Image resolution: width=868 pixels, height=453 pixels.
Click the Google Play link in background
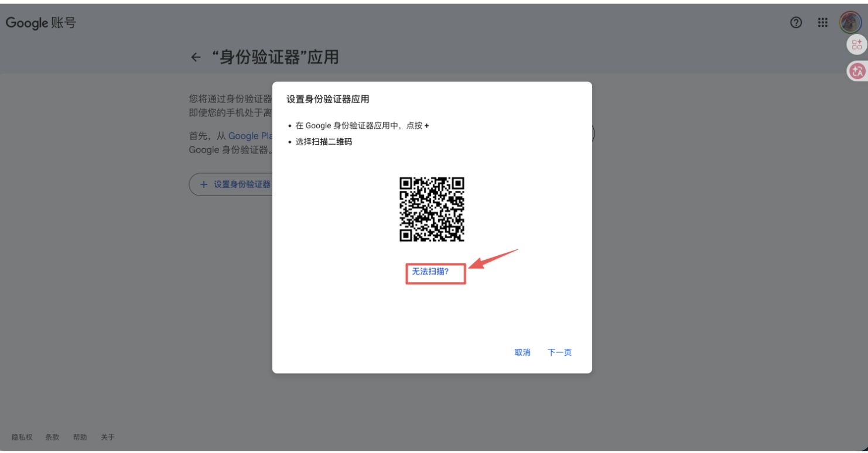coord(251,136)
